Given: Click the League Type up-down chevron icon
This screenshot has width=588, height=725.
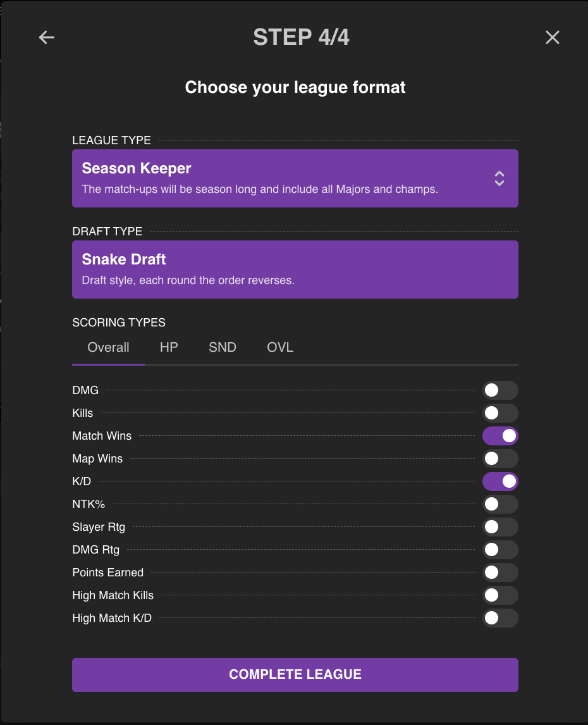Looking at the screenshot, I should click(x=499, y=178).
